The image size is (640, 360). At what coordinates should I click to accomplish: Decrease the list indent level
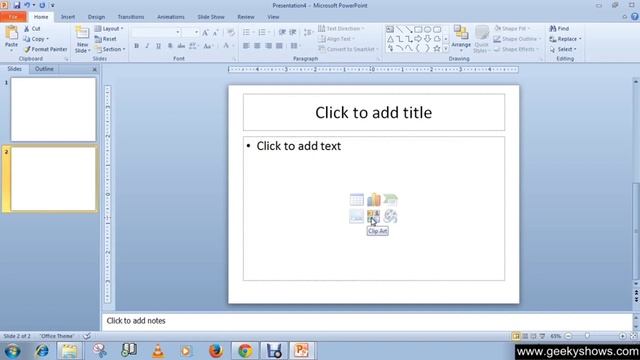tap(282, 32)
